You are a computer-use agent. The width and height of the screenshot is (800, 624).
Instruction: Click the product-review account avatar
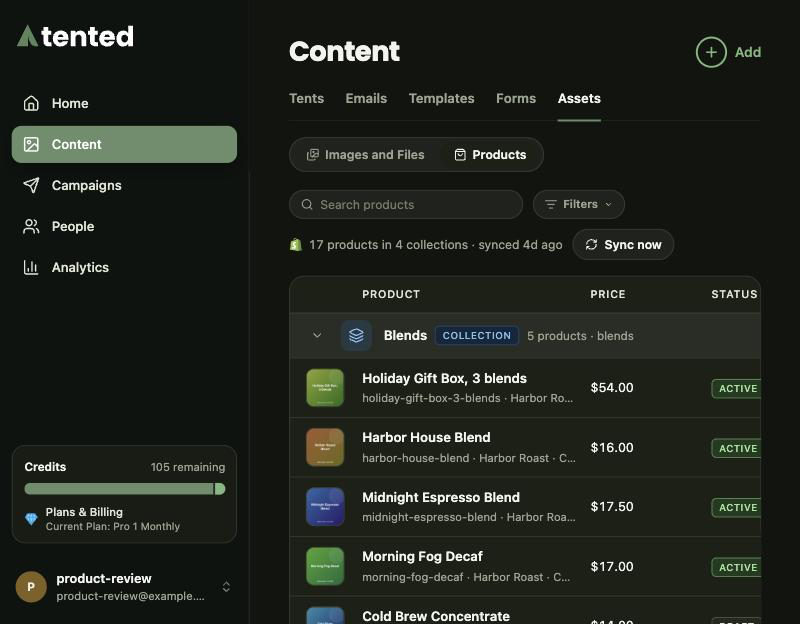31,587
